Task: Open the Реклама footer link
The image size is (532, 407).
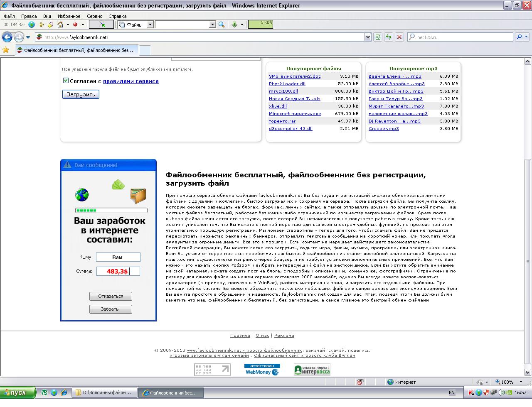Action: (284, 335)
